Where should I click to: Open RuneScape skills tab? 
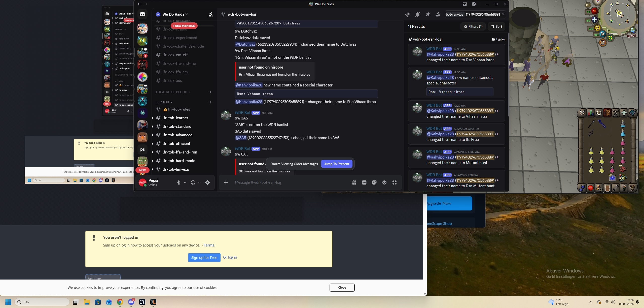591,113
